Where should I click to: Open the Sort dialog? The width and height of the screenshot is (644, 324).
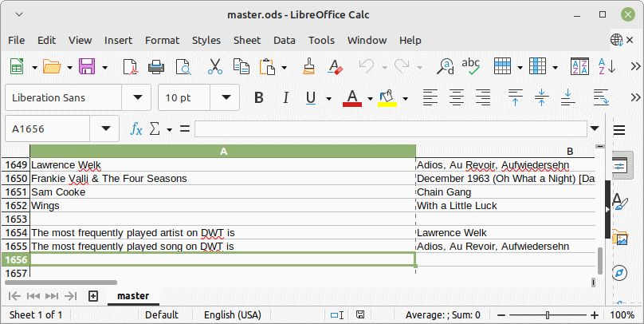point(580,66)
